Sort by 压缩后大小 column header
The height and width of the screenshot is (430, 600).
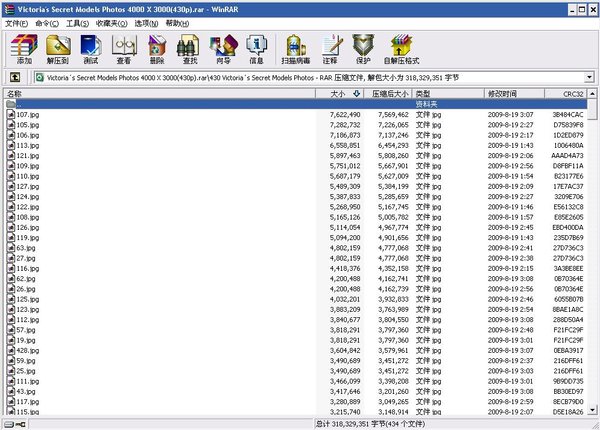click(388, 94)
